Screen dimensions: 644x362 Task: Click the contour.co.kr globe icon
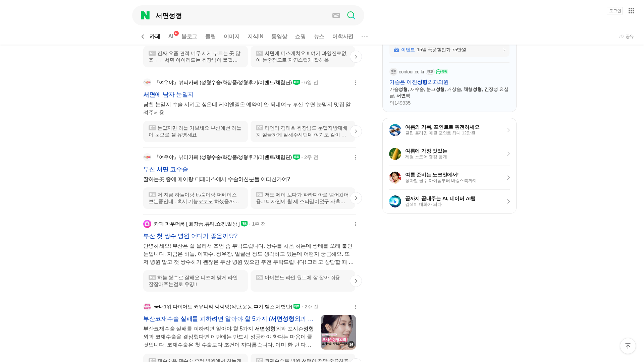coord(393,72)
